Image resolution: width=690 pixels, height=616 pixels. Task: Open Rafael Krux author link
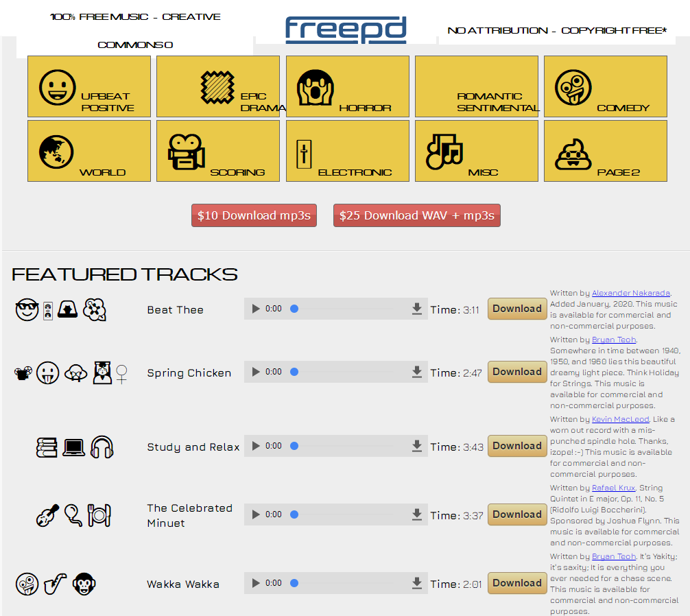(x=613, y=488)
